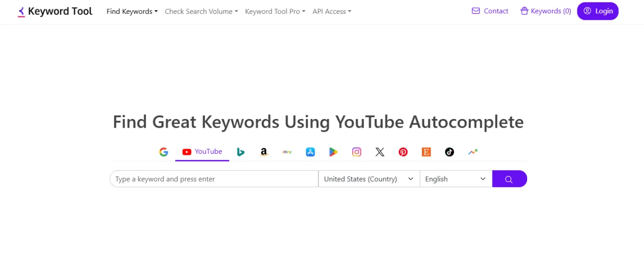The width and height of the screenshot is (644, 271).
Task: Select the App Store keyword source icon
Action: [310, 152]
